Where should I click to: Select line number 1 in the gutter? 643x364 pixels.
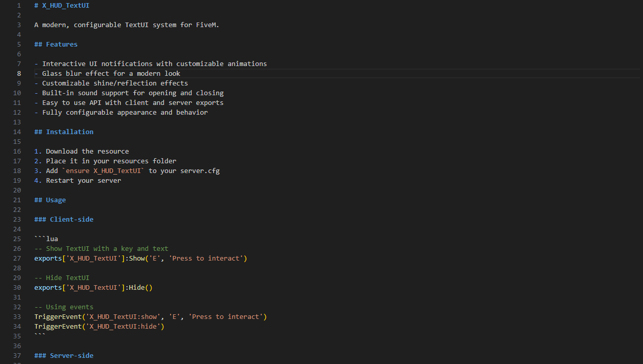click(19, 5)
